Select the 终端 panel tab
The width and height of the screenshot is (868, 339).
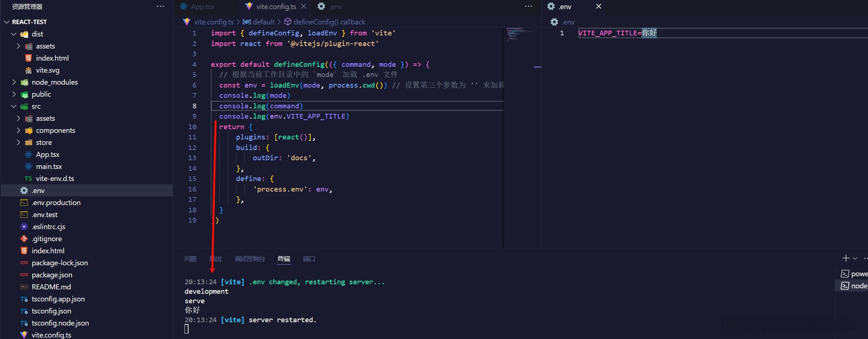click(x=284, y=259)
